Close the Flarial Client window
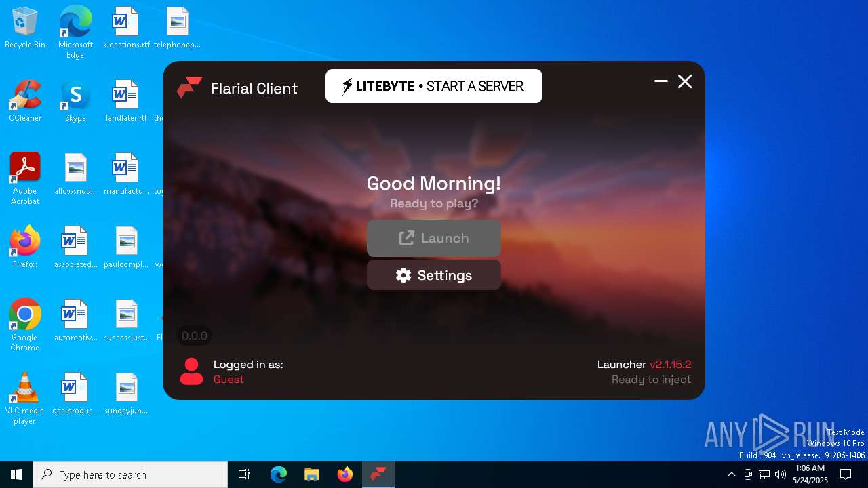 click(x=685, y=81)
